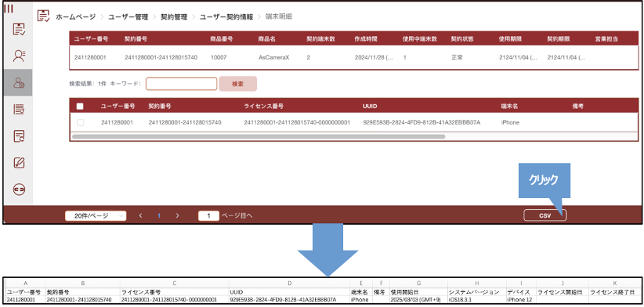Click the document refresh icon in sidebar
The height and width of the screenshot is (307, 644).
click(x=19, y=135)
